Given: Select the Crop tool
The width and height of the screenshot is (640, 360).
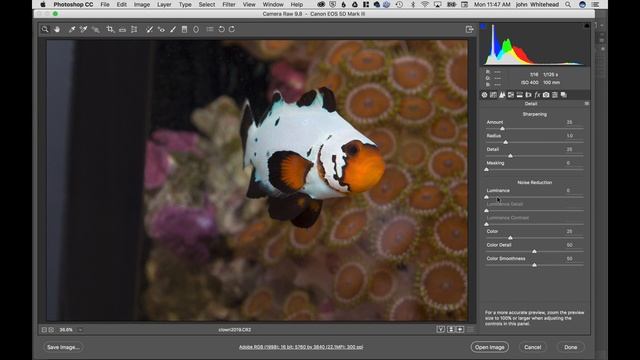Looking at the screenshot, I should [x=110, y=29].
